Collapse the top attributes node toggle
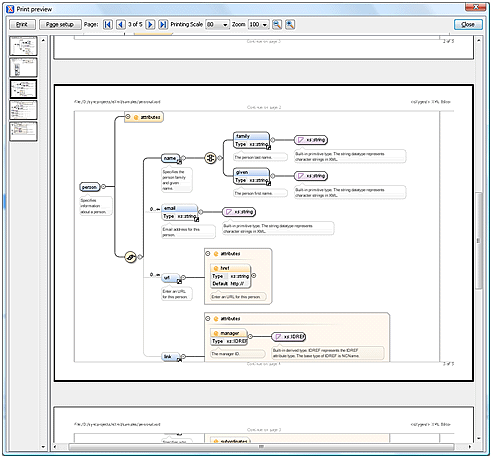This screenshot has width=491, height=456. coord(128,117)
